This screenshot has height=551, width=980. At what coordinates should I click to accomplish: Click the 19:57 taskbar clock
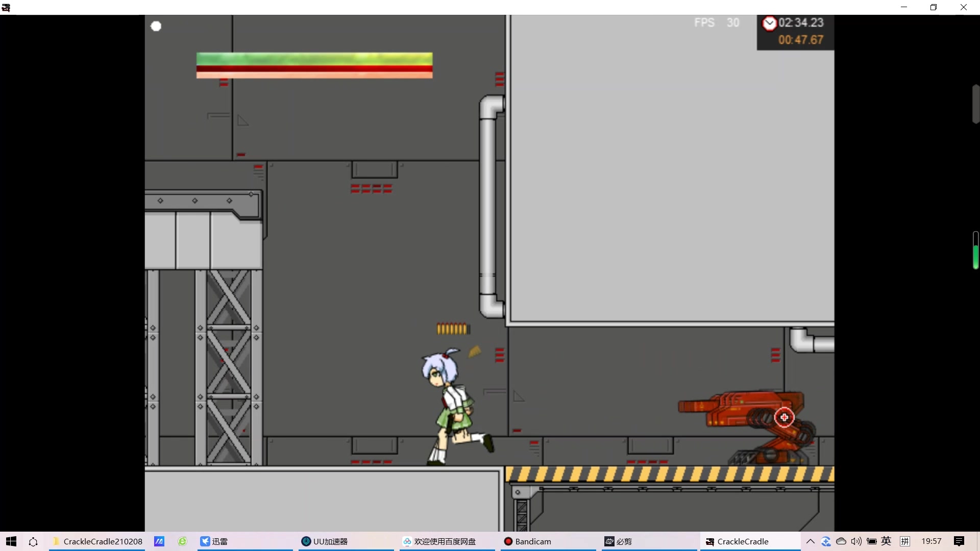click(931, 541)
